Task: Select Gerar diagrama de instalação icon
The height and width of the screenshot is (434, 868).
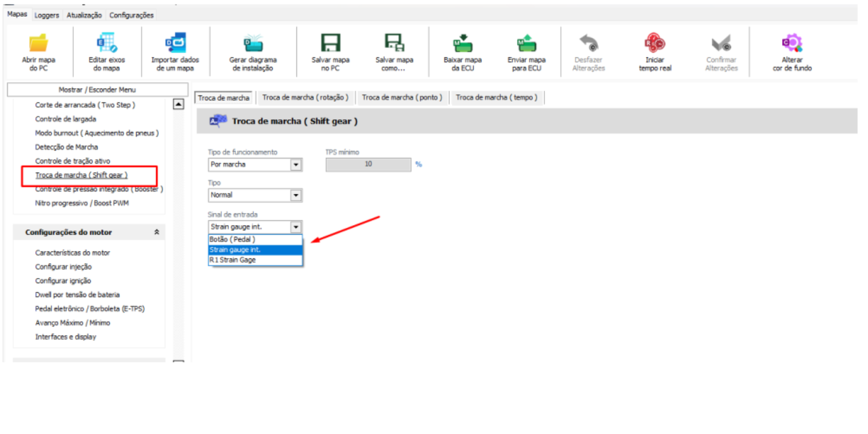Action: click(x=252, y=43)
